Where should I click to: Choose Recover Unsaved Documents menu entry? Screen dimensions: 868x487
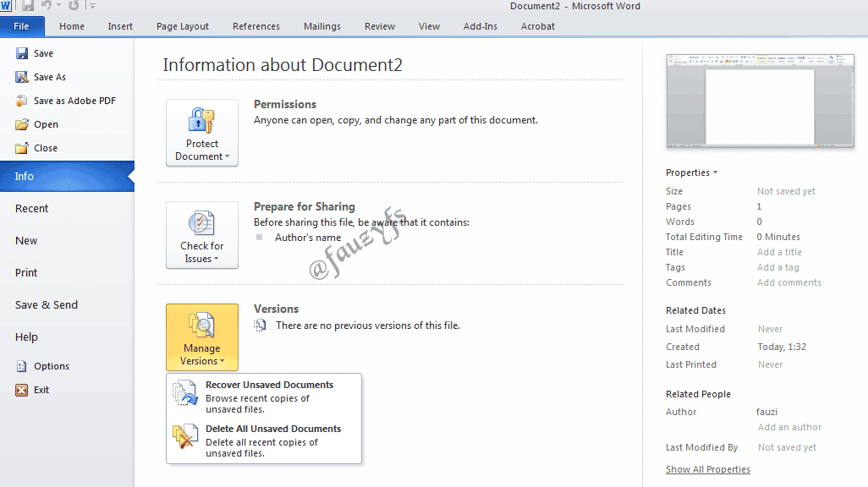(264, 397)
